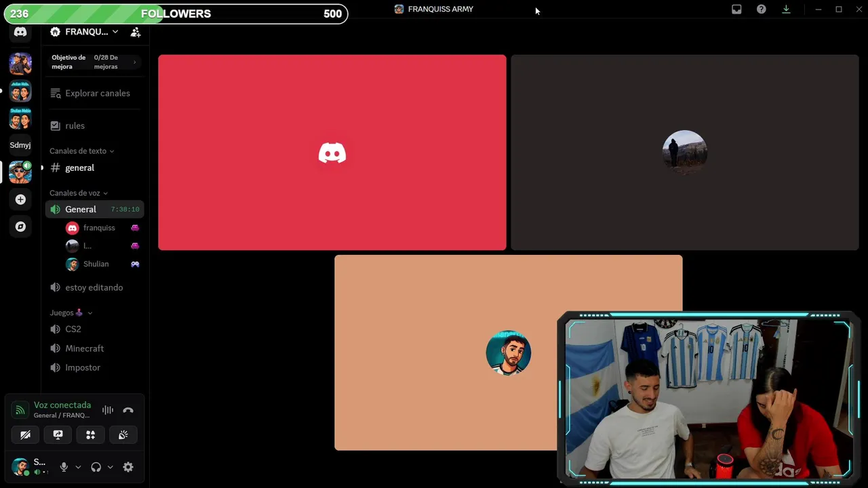Select server with sunglasses avatar in voice
Viewport: 868px width, 488px height.
pyautogui.click(x=20, y=172)
